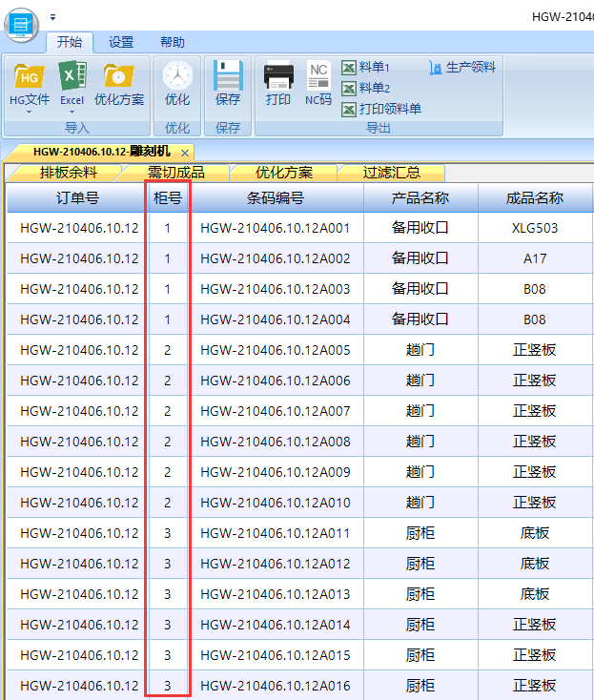Click 底板 in row A012
594x700 pixels.
pyautogui.click(x=535, y=564)
